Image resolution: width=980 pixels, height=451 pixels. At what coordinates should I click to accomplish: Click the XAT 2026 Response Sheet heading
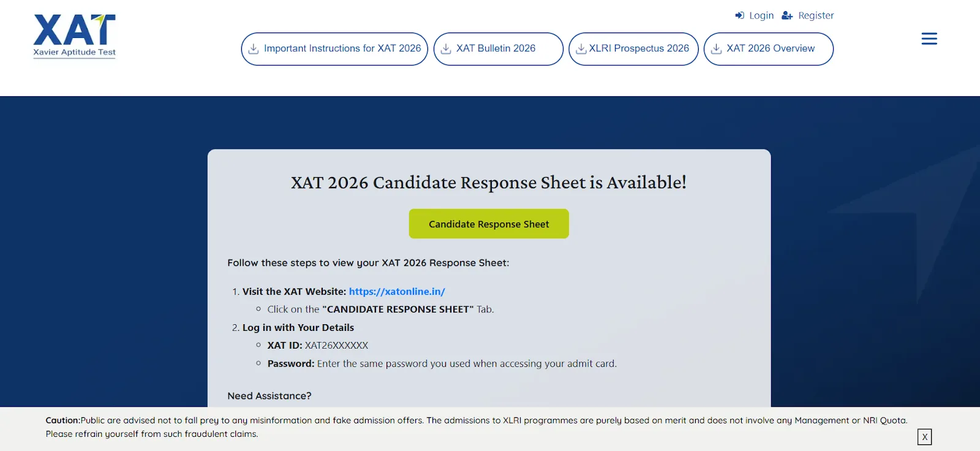pos(488,182)
